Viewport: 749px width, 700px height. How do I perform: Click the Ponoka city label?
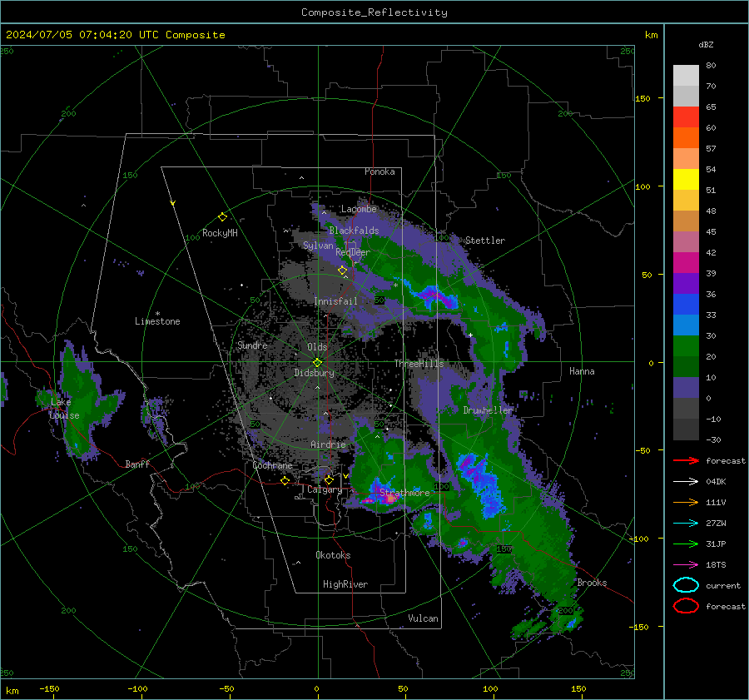coord(379,171)
